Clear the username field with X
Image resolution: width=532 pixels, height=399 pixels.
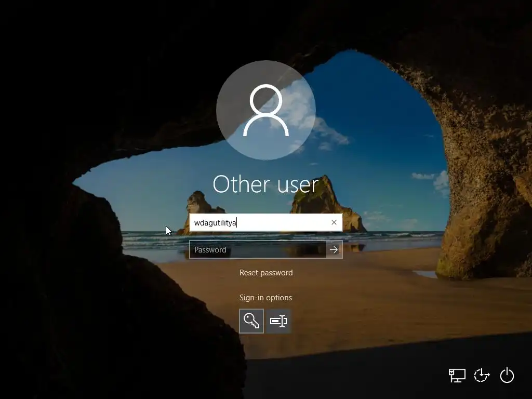pos(334,222)
